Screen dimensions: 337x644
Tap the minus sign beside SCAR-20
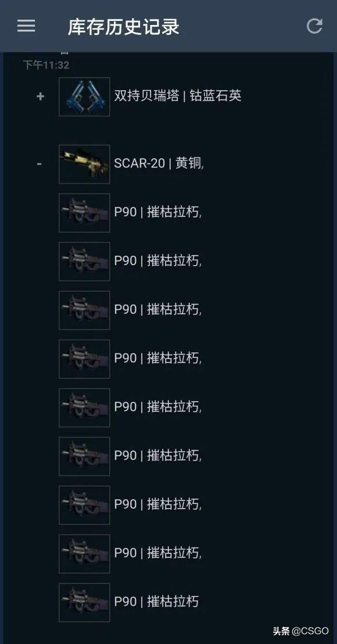pyautogui.click(x=40, y=164)
